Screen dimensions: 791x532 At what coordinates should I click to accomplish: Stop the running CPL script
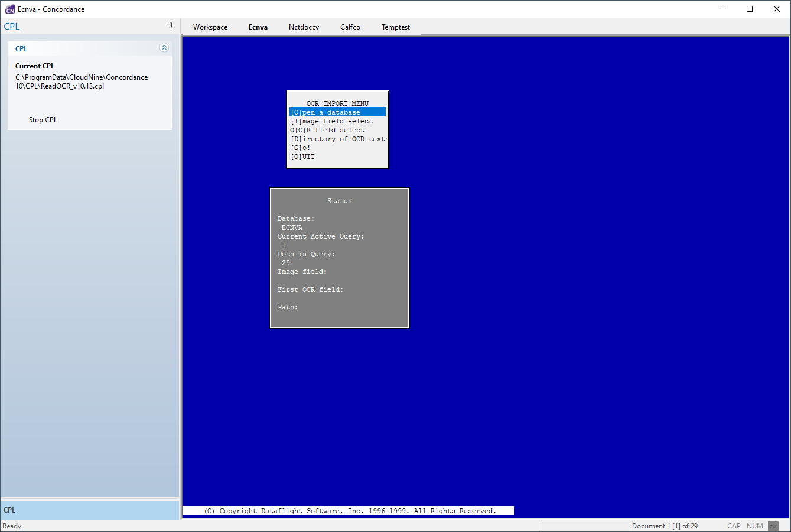43,120
